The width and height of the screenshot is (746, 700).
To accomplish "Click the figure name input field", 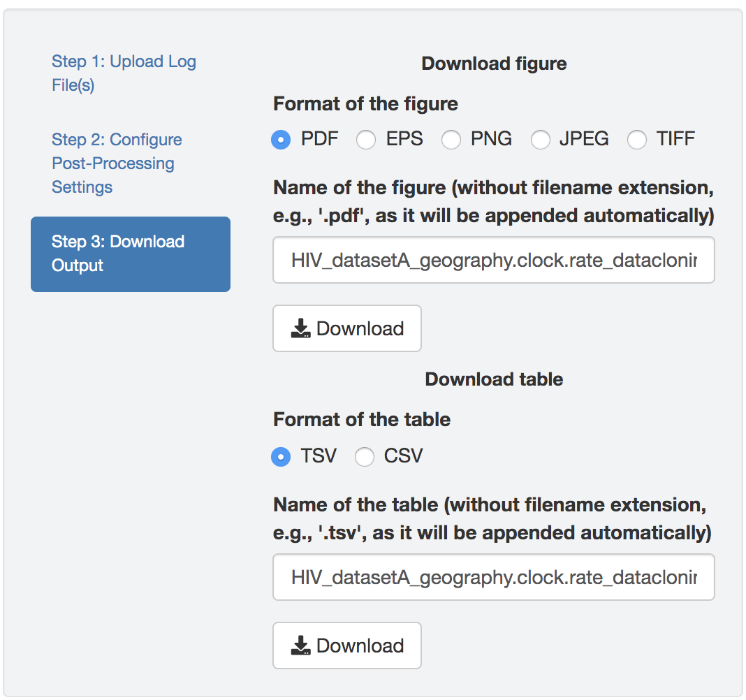I will click(x=493, y=260).
